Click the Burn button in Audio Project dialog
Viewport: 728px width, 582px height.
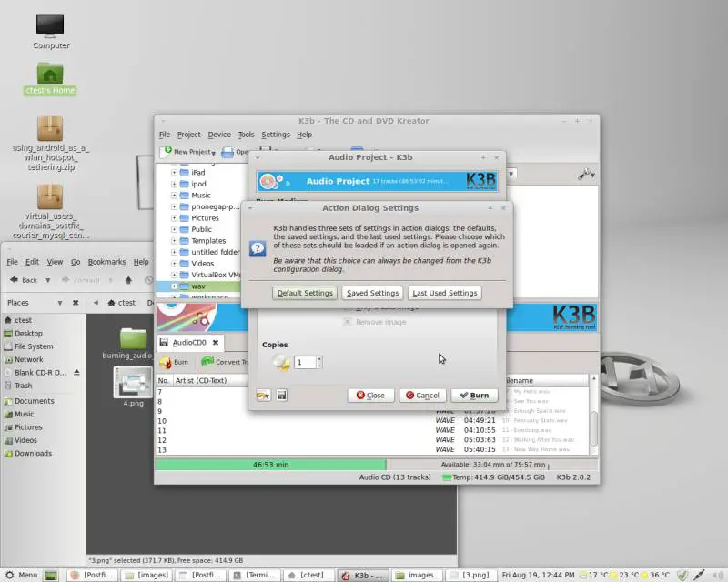pyautogui.click(x=474, y=395)
